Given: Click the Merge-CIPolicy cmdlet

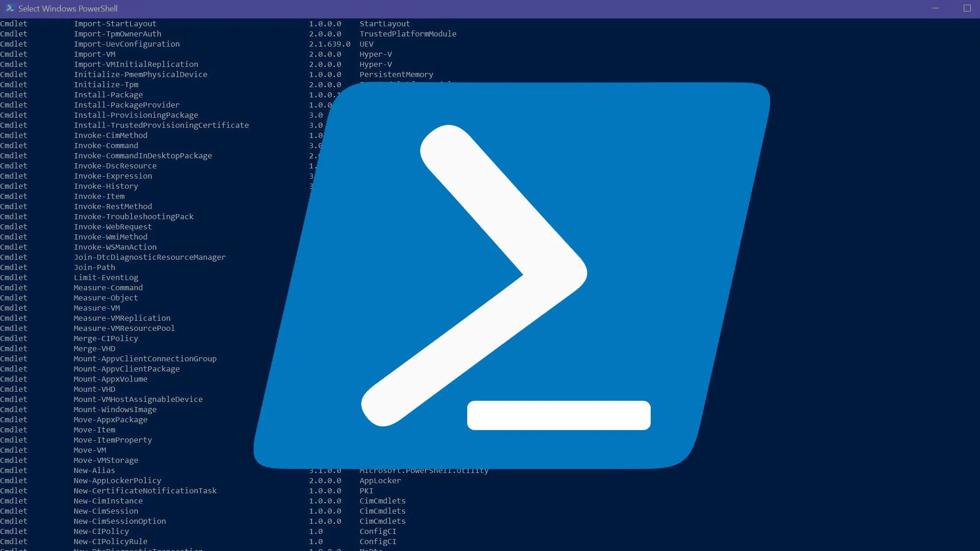Looking at the screenshot, I should (x=106, y=339).
